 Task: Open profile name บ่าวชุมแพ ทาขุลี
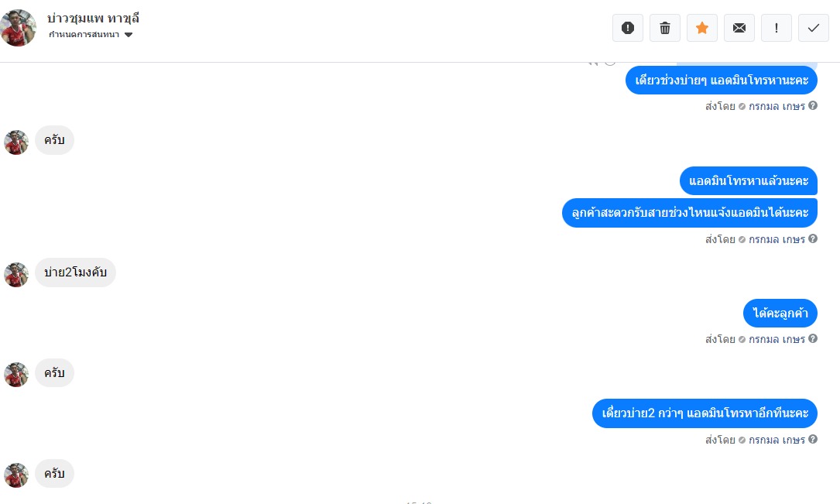pos(93,19)
